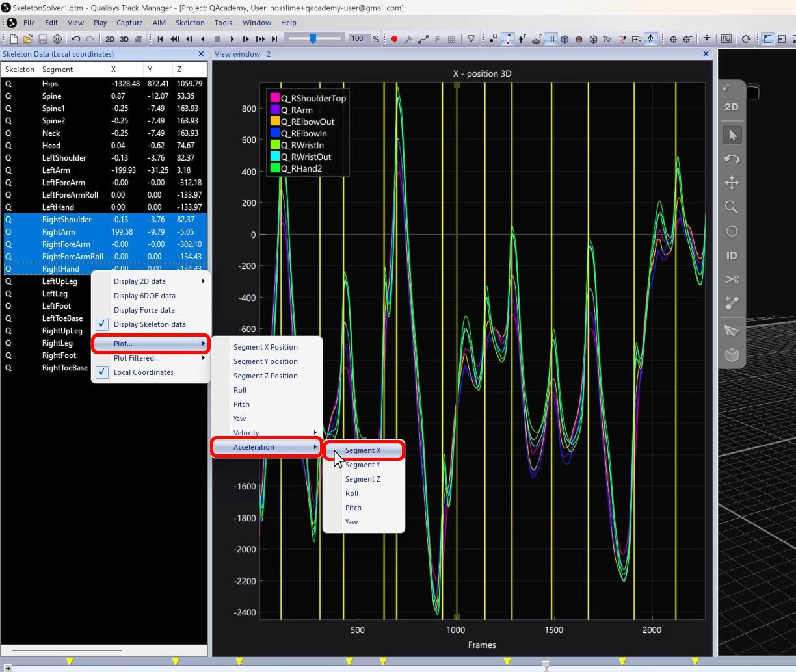Viewport: 796px width, 672px height.
Task: Click the crosshair center-on-marker icon
Action: pyautogui.click(x=673, y=39)
